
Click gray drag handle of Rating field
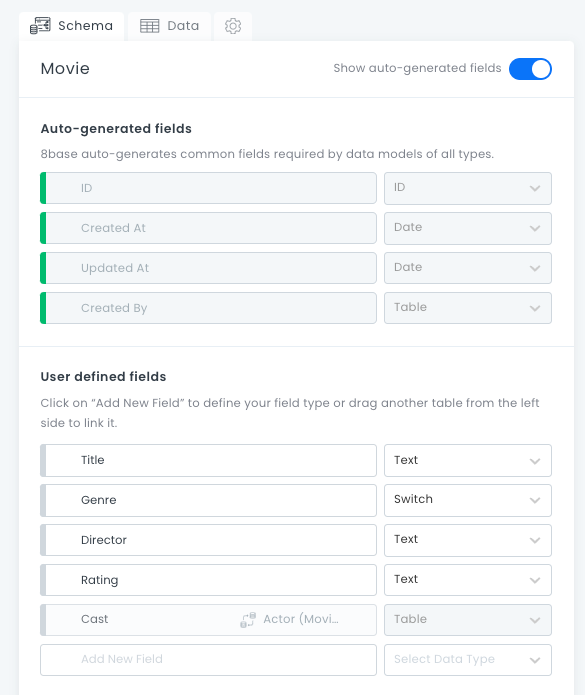pyautogui.click(x=43, y=580)
